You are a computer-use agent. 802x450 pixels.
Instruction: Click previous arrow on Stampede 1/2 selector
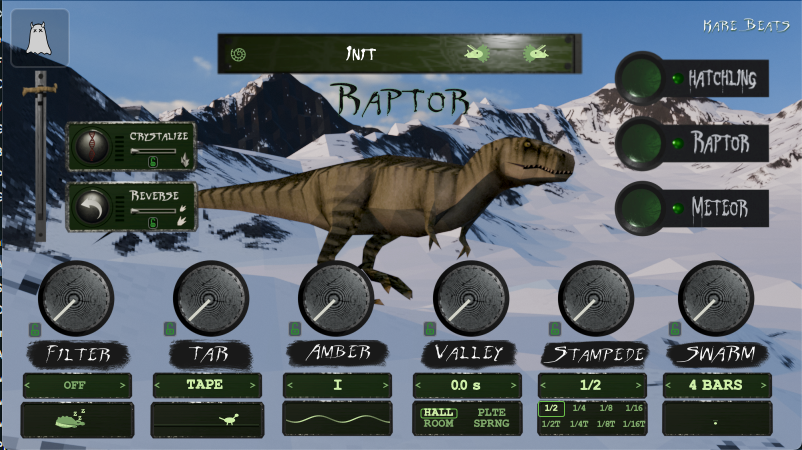543,385
